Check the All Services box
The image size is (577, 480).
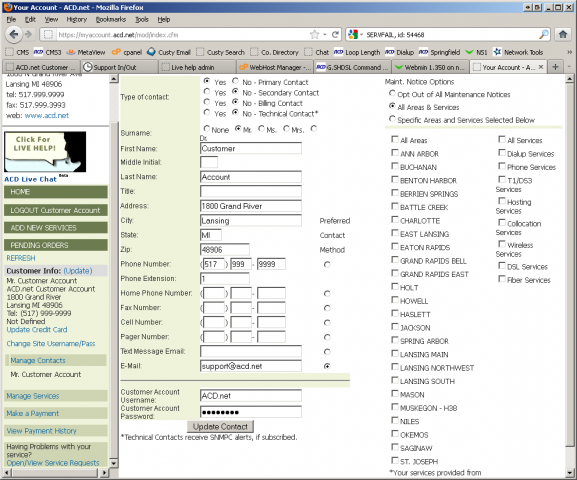click(x=502, y=139)
